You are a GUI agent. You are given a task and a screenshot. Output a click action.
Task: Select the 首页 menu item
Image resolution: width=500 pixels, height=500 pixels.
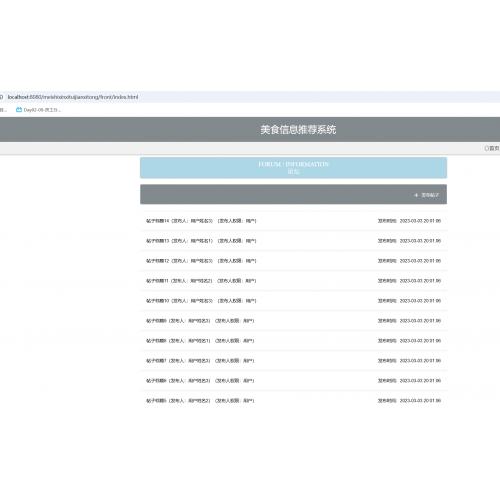click(x=492, y=148)
